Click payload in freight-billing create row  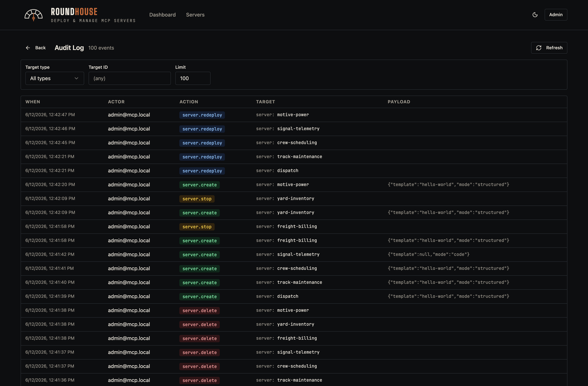coord(448,240)
